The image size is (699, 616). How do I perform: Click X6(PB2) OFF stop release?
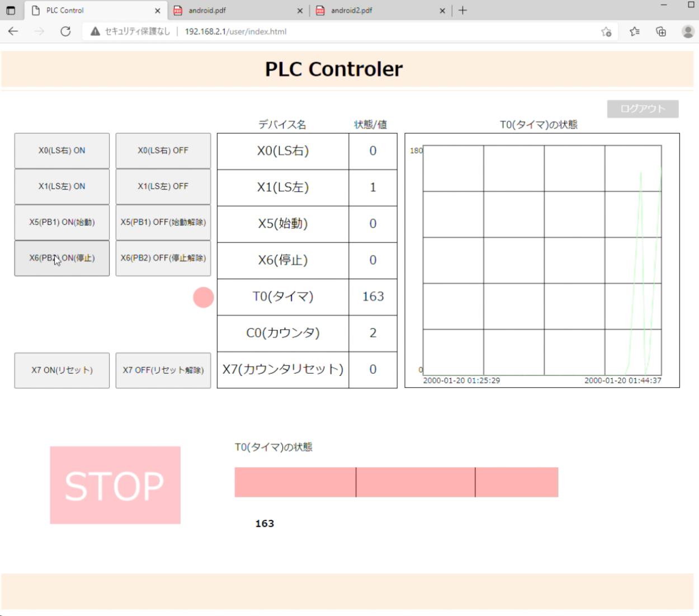[163, 258]
